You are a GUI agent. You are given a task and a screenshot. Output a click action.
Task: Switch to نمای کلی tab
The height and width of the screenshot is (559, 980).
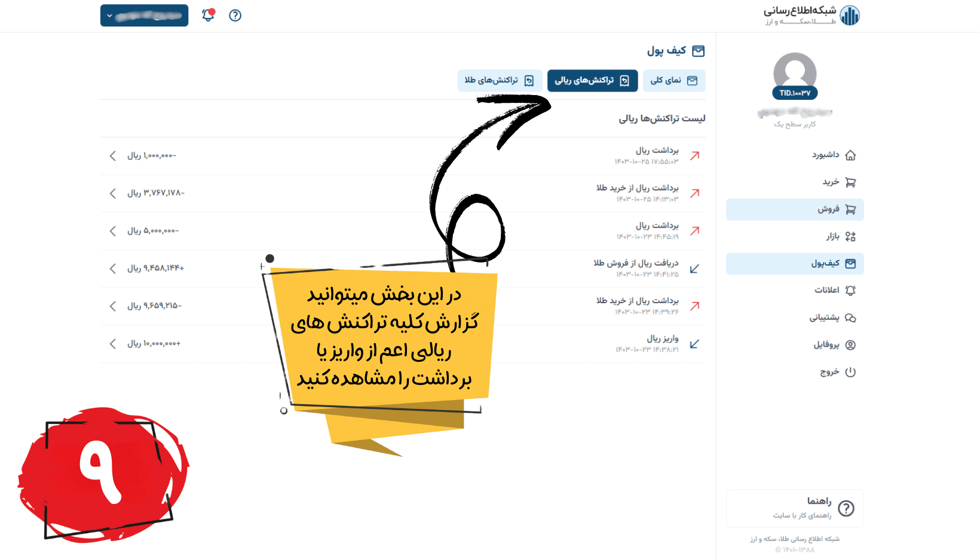tap(673, 81)
